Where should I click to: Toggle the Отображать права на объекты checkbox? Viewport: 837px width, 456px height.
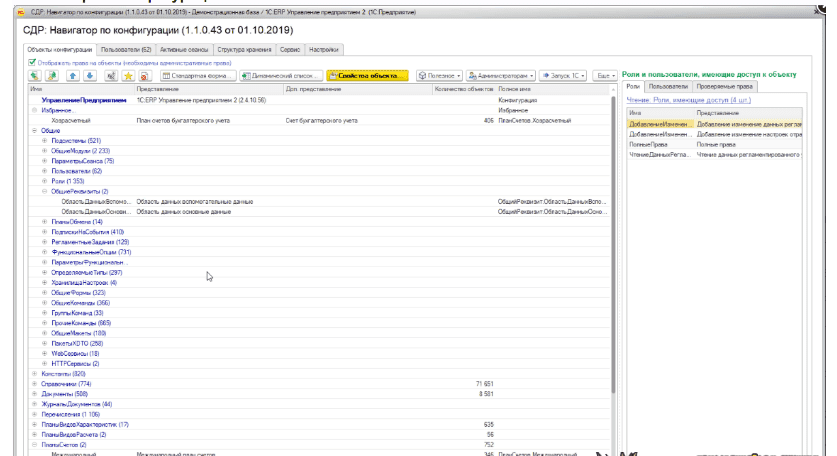(31, 62)
